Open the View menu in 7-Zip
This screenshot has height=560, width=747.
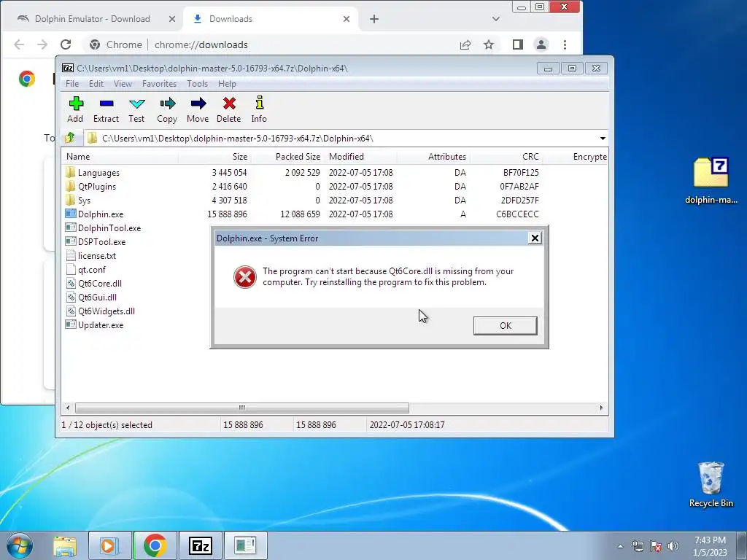(123, 84)
